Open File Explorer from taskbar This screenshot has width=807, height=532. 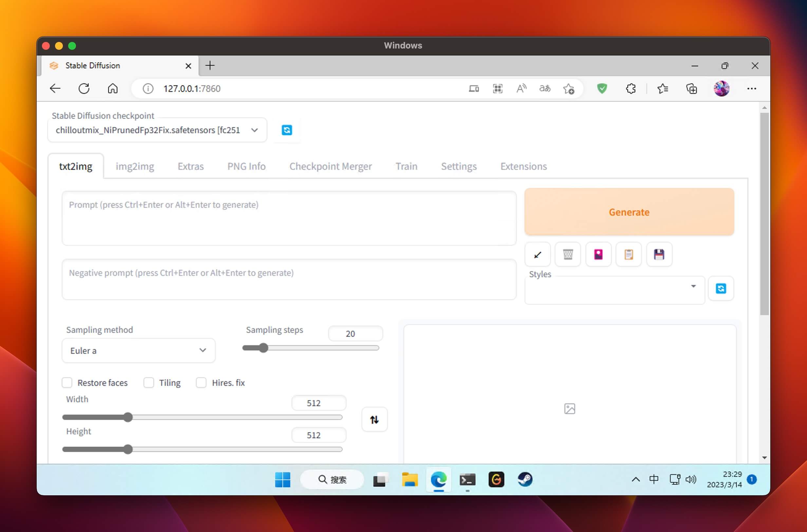409,479
